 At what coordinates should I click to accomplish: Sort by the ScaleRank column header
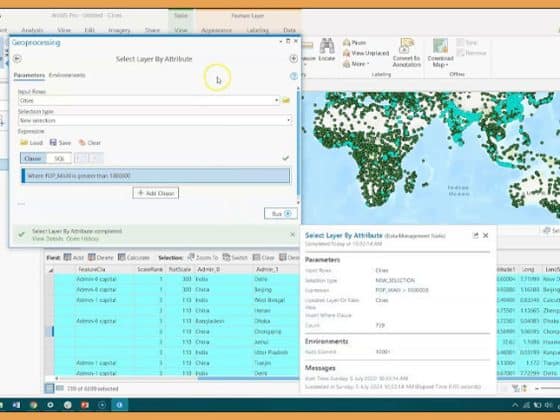point(150,269)
